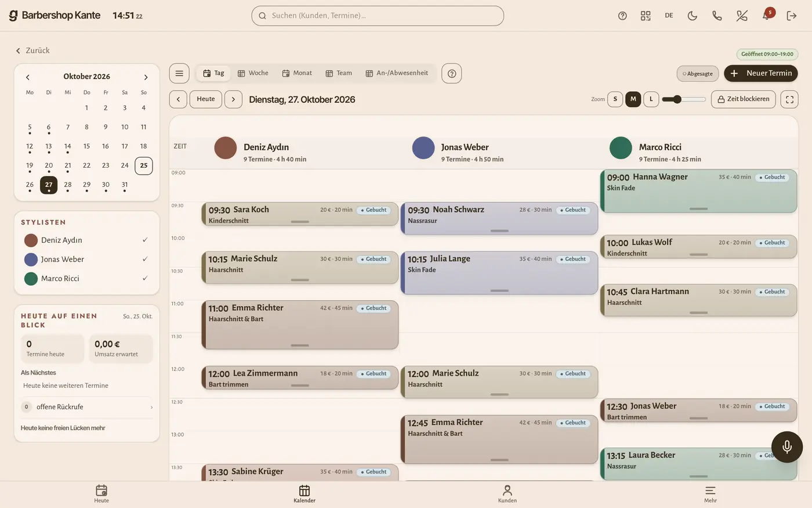
Task: Go to next month in mini calendar
Action: (x=146, y=77)
